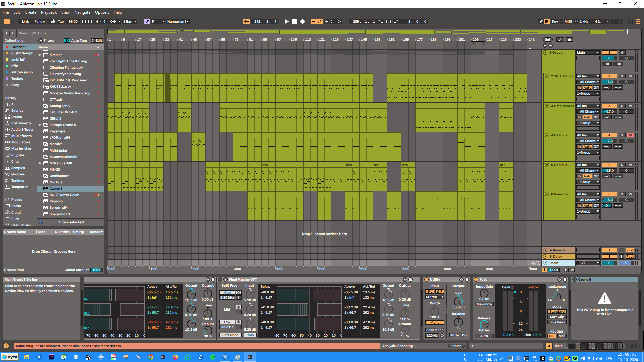Toggle the Scale Mode icon next to F
644x362 pixels.
tap(147, 21)
